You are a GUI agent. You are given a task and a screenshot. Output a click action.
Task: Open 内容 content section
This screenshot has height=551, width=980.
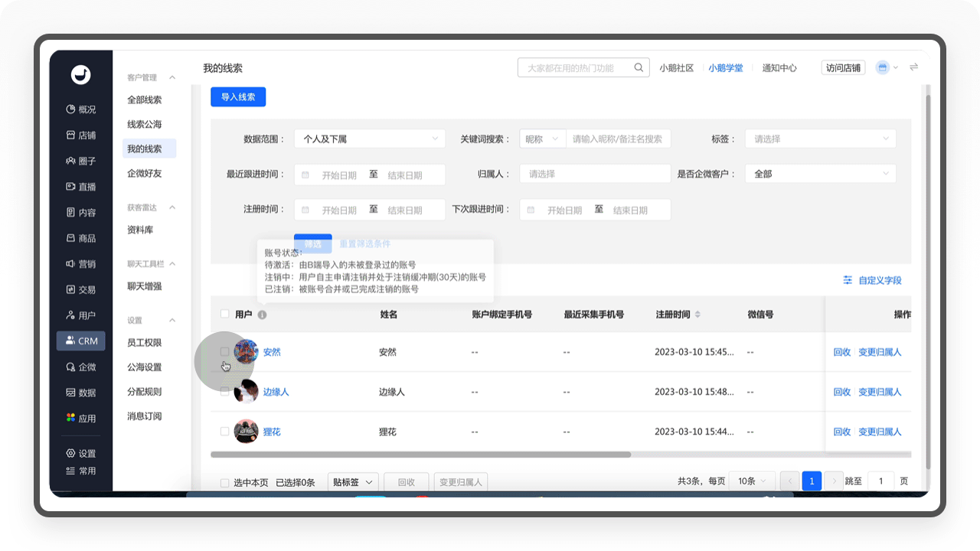point(81,213)
